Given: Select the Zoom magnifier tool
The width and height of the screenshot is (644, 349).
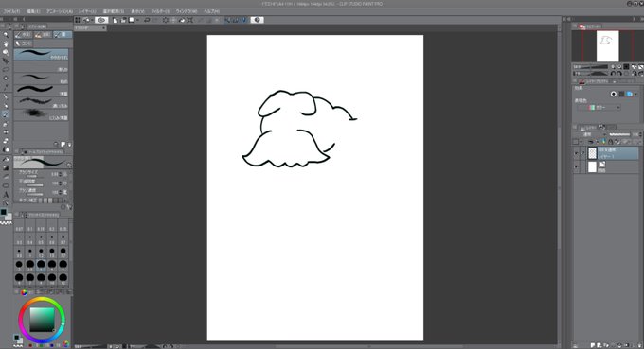Looking at the screenshot, I should click(x=6, y=35).
